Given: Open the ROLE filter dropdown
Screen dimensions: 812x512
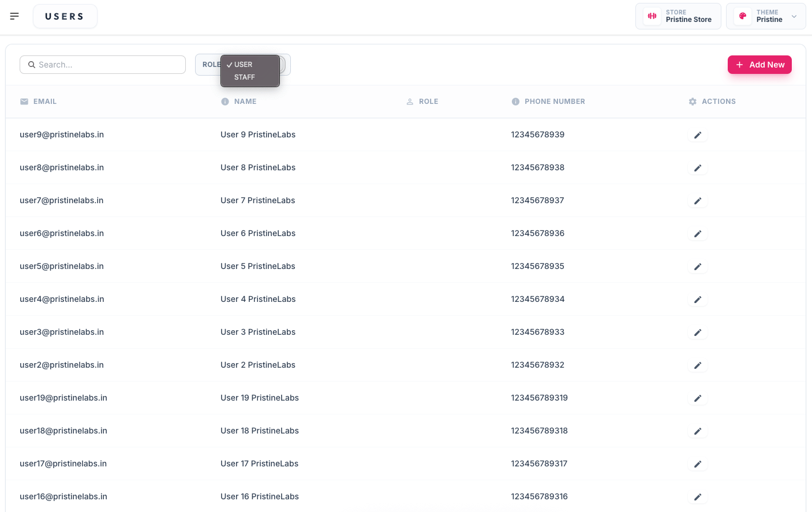Looking at the screenshot, I should click(x=212, y=65).
